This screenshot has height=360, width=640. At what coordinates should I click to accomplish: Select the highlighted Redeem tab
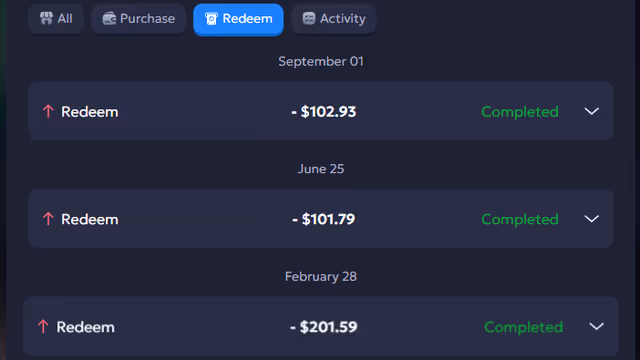[x=238, y=19]
